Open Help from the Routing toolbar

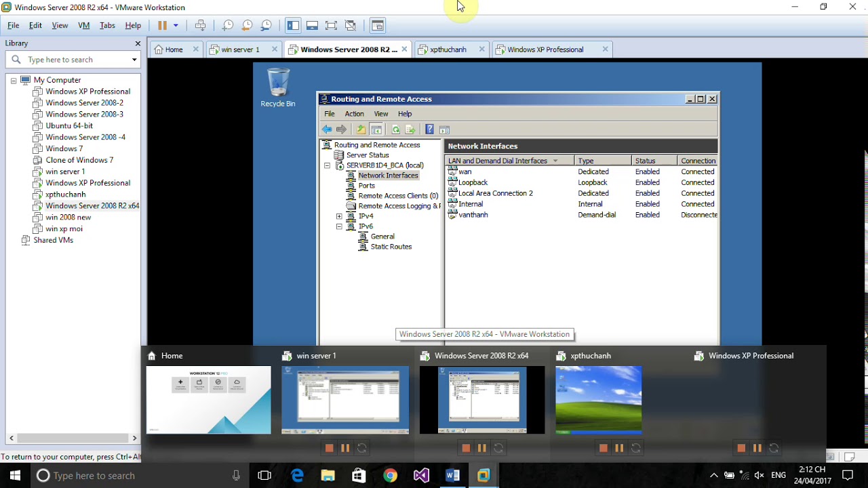pyautogui.click(x=429, y=129)
